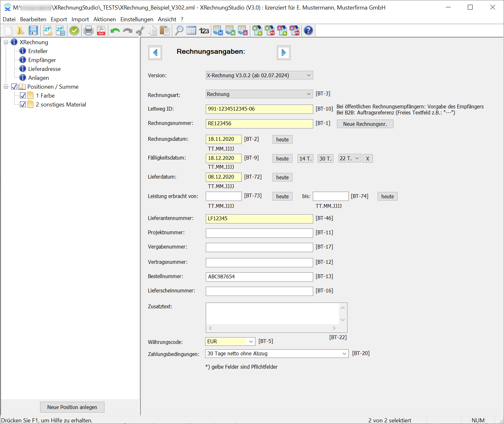Import new positions from Excel icon
Image resolution: width=504 pixels, height=424 pixels.
point(257,31)
